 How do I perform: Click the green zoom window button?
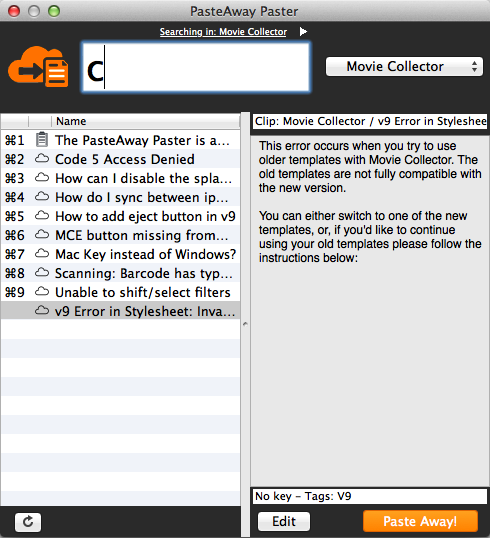point(54,11)
